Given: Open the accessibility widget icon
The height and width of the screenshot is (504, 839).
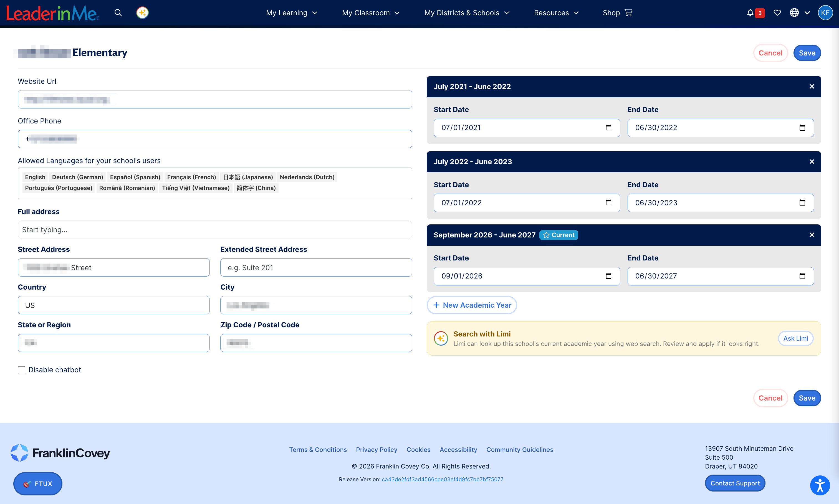Looking at the screenshot, I should [x=820, y=485].
